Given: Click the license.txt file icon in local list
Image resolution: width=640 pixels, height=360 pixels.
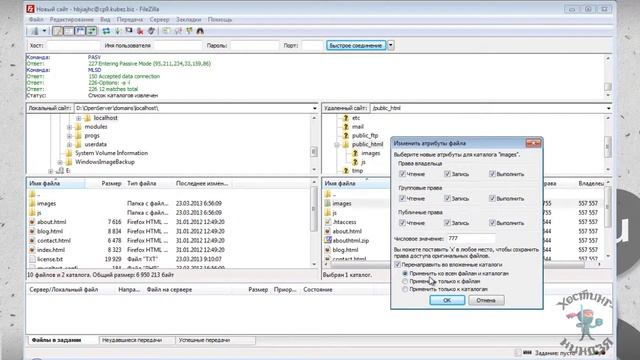Looking at the screenshot, I should point(32,259).
